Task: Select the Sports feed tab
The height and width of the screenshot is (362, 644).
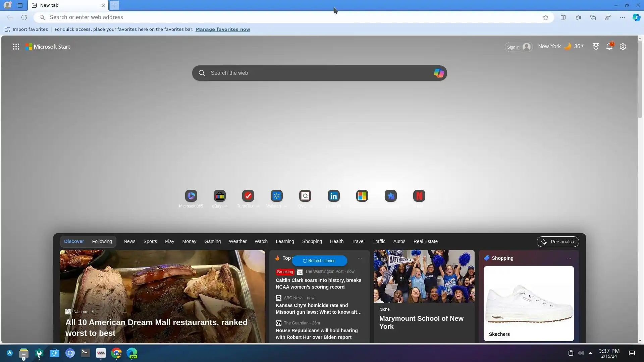Action: [x=150, y=242]
